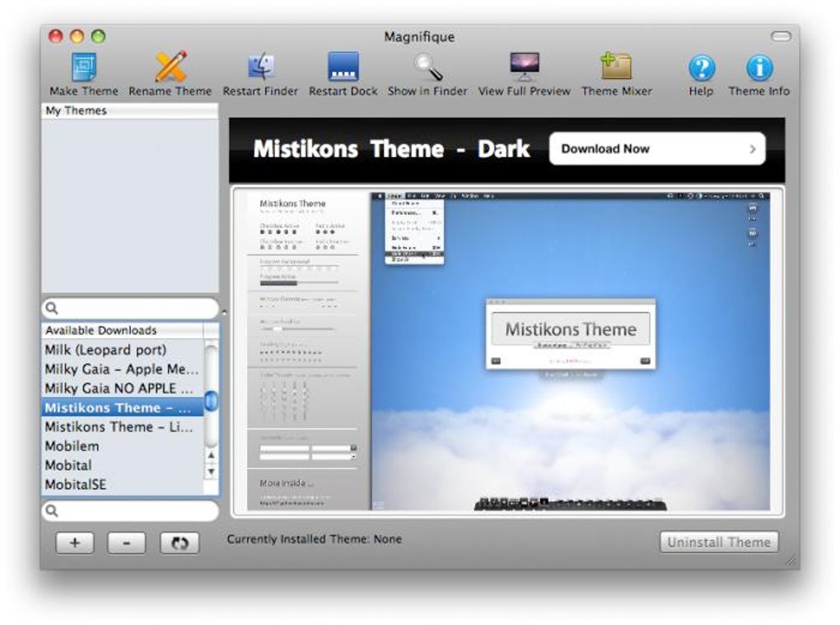This screenshot has height=625, width=840.
Task: Click the downloads list scroll down arrow
Action: pyautogui.click(x=212, y=472)
